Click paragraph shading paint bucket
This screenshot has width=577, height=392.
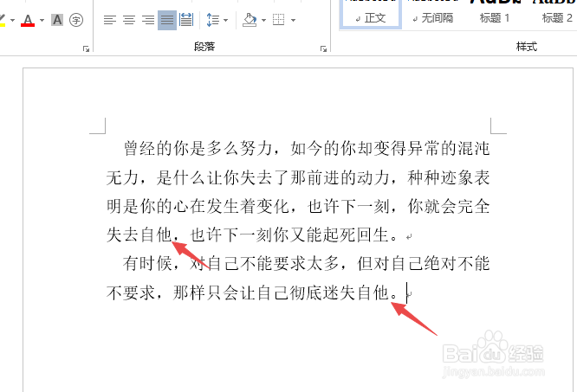[x=250, y=20]
